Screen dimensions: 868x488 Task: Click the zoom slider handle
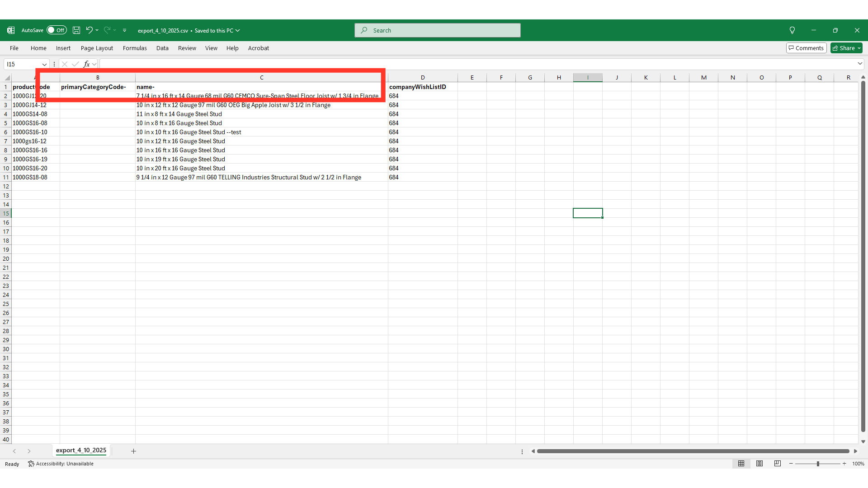coord(818,464)
